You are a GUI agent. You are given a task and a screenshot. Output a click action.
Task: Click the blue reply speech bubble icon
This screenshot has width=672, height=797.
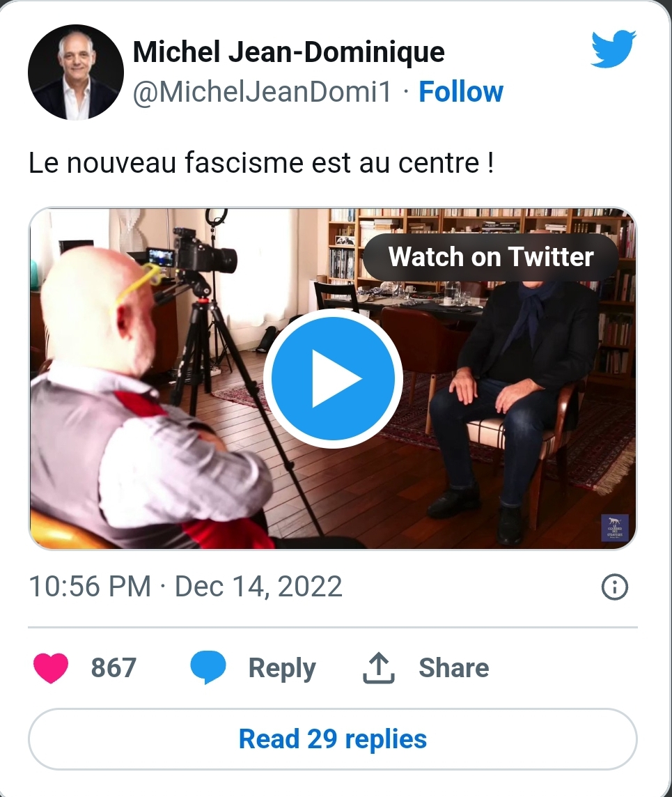208,668
